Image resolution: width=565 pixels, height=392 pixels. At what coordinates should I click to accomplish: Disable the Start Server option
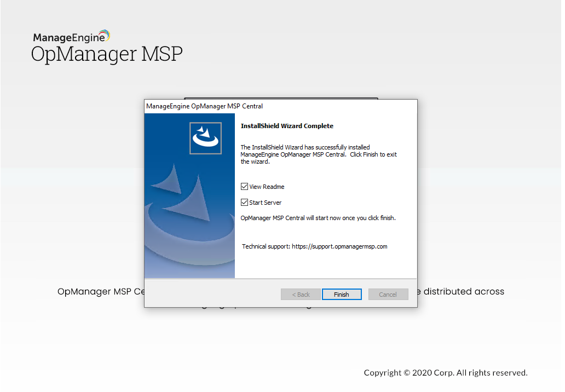coord(244,202)
